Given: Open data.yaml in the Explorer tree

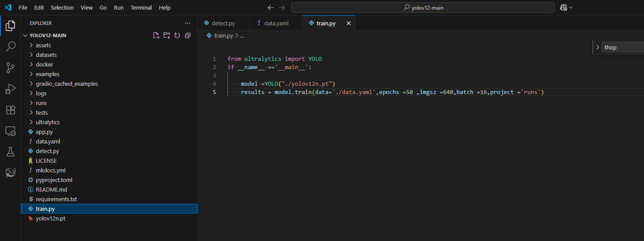Looking at the screenshot, I should point(109,141).
